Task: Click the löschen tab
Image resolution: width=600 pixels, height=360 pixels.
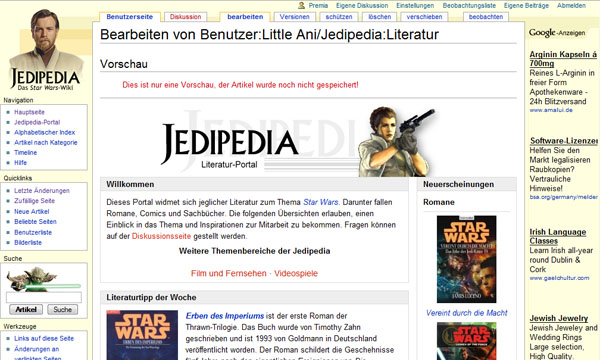Action: point(380,17)
